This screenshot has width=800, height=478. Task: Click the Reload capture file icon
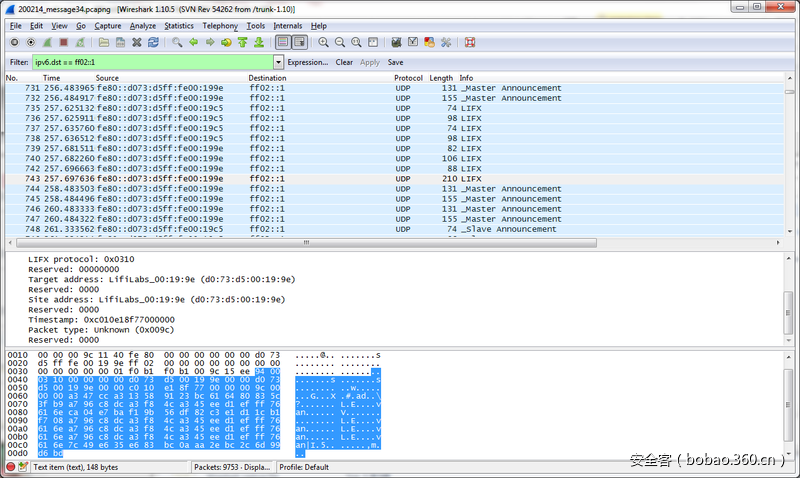153,43
